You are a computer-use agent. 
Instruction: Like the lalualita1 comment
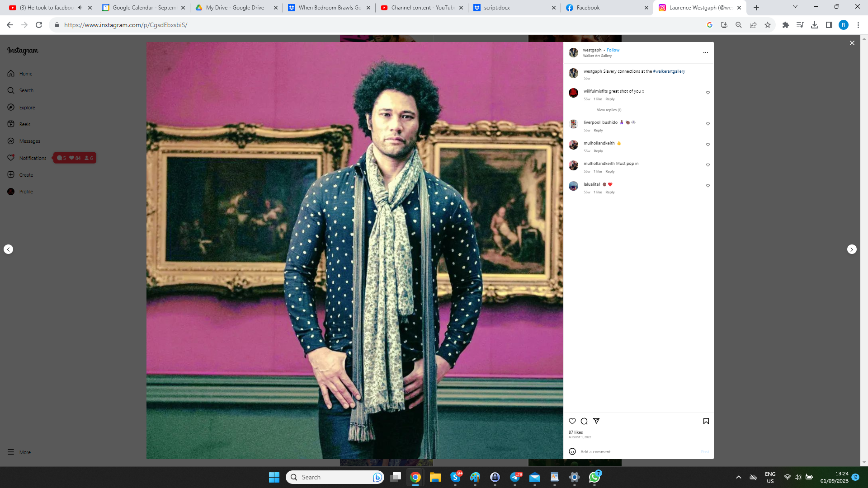[708, 186]
